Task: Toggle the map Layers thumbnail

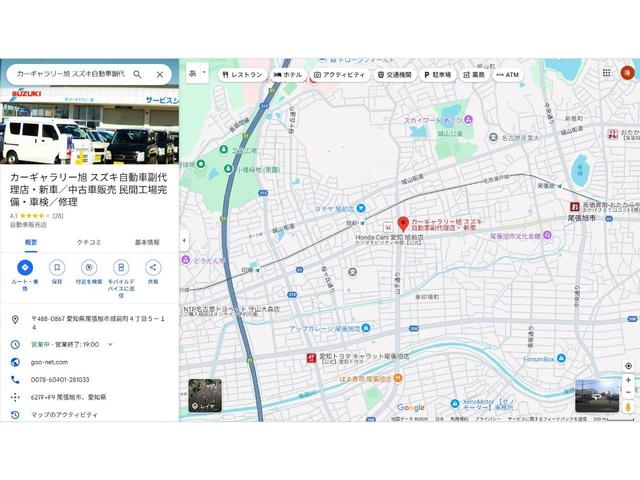Action: click(202, 395)
